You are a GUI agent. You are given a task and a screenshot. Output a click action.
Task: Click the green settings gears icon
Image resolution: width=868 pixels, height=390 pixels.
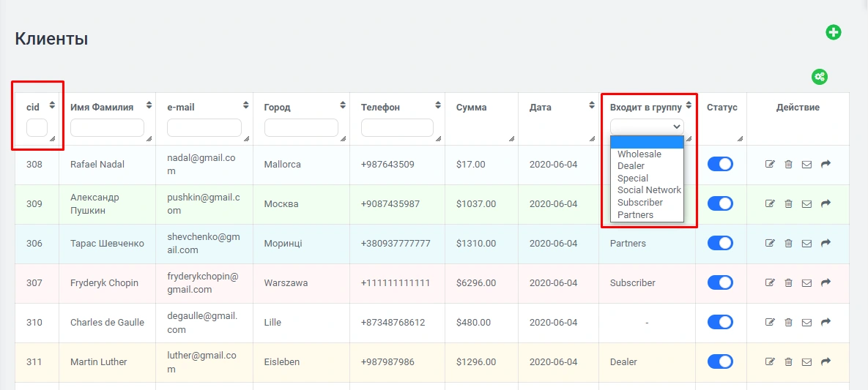click(819, 77)
